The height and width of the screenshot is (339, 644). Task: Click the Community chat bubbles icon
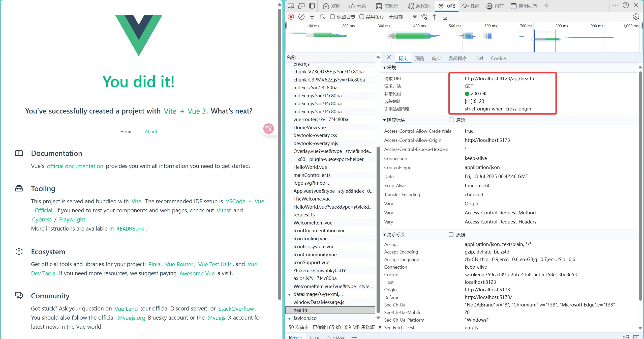[x=19, y=295]
